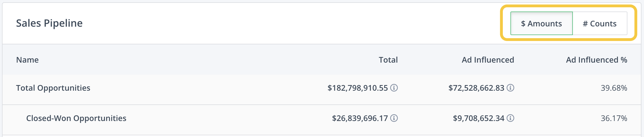Screen dimensions: 644x137
Task: Select the Closed-Won Opportunities row label
Action: click(x=76, y=118)
